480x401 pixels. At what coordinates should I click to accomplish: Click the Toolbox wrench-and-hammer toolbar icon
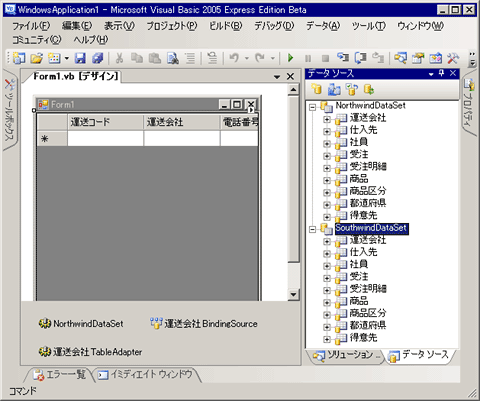point(453,58)
